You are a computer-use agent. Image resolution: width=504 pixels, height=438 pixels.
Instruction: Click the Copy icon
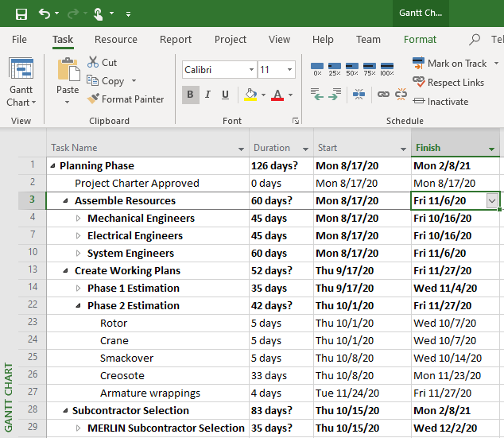click(x=92, y=80)
